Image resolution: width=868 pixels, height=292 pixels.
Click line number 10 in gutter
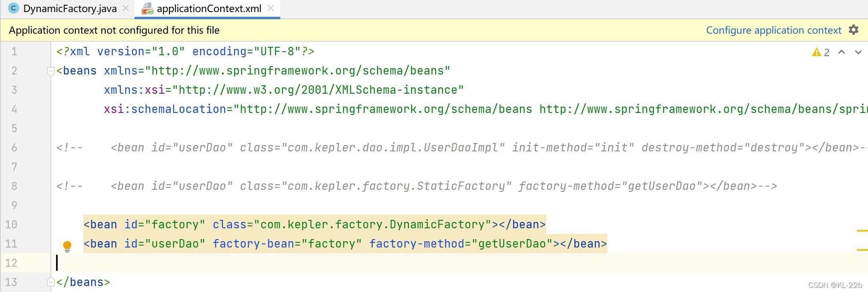click(x=11, y=225)
